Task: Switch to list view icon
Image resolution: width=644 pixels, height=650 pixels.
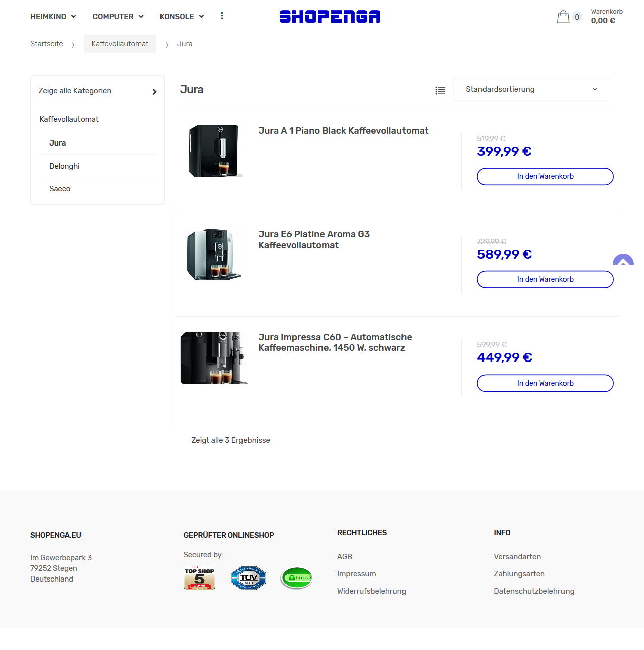Action: tap(440, 91)
